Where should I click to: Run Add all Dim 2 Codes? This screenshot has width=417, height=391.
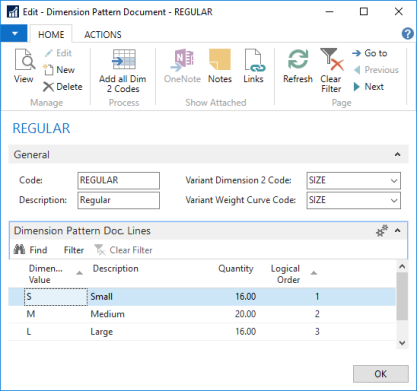tap(123, 71)
